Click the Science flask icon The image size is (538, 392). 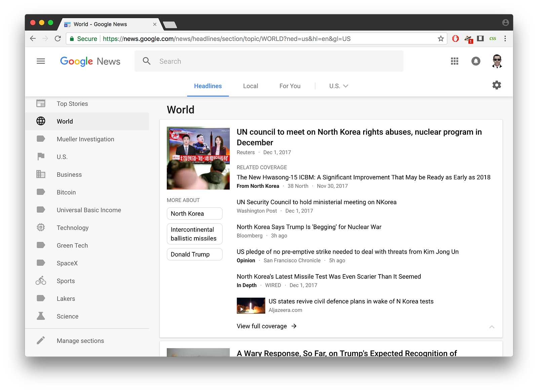click(x=41, y=316)
